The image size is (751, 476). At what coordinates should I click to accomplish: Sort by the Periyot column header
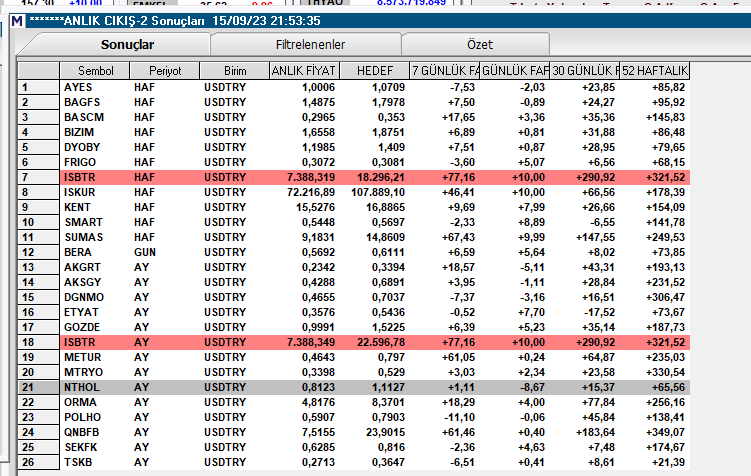coord(165,71)
